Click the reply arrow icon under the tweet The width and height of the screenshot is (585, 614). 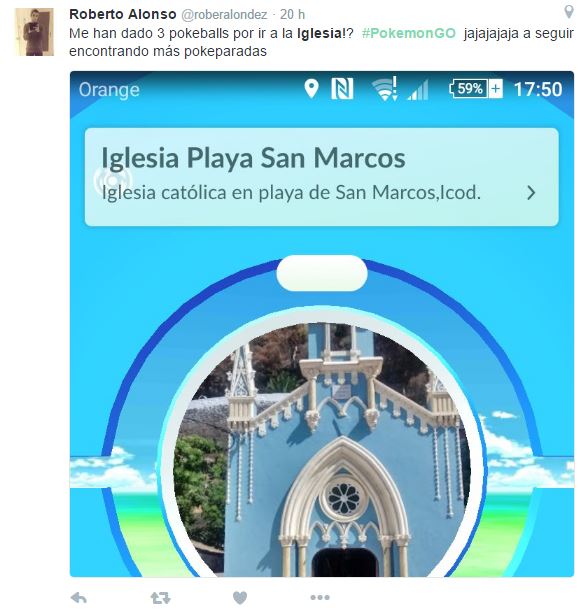(x=78, y=598)
